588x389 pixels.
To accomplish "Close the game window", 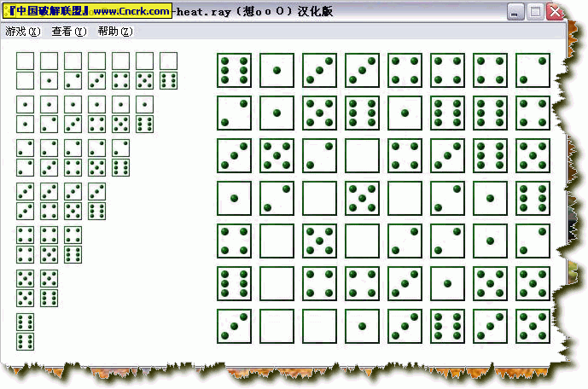I will coord(555,12).
